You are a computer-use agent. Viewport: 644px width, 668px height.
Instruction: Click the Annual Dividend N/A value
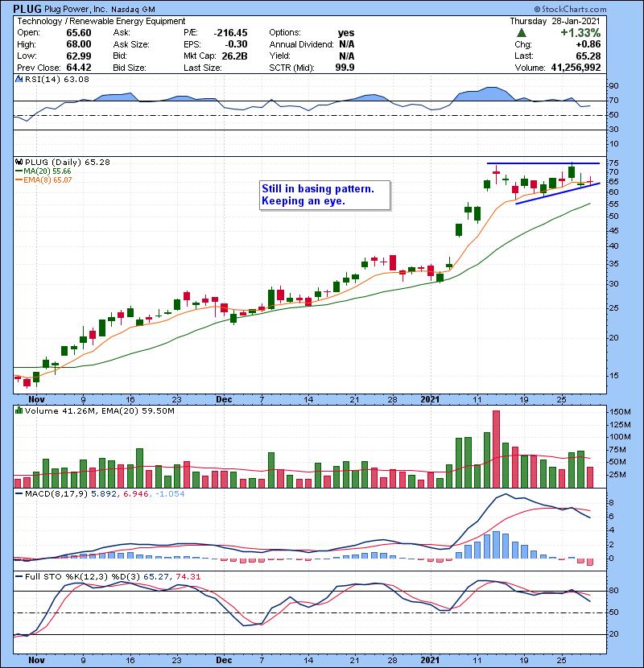346,44
